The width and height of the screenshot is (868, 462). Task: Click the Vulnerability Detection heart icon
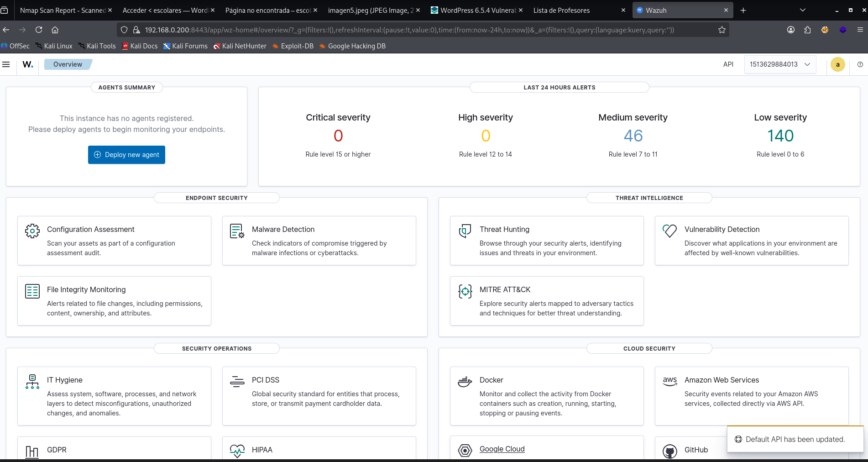coord(670,231)
